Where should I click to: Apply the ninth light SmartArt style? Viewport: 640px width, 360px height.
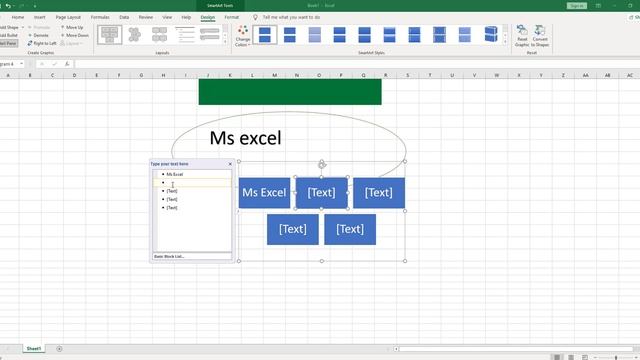pyautogui.click(x=464, y=35)
